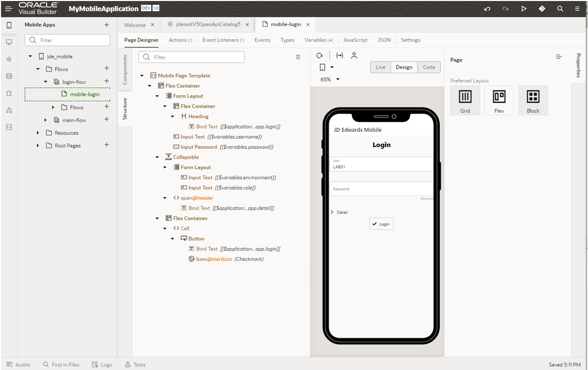Image resolution: width=588 pixels, height=370 pixels.
Task: Close the mobile-login tab
Action: pos(308,25)
